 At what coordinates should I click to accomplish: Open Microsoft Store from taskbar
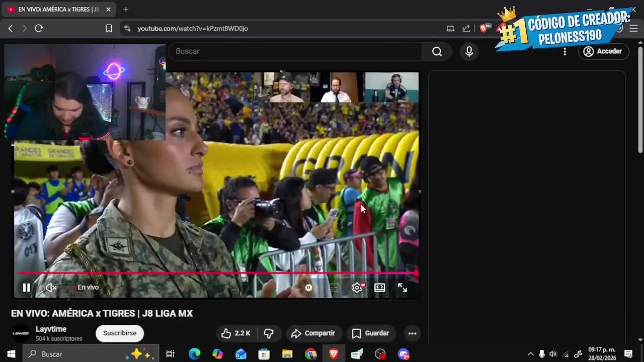tap(264, 354)
